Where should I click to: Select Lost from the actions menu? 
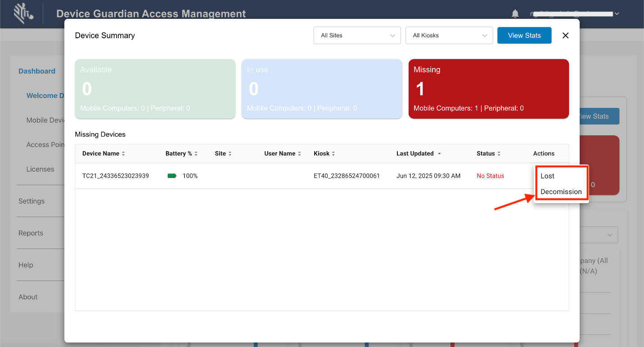548,176
